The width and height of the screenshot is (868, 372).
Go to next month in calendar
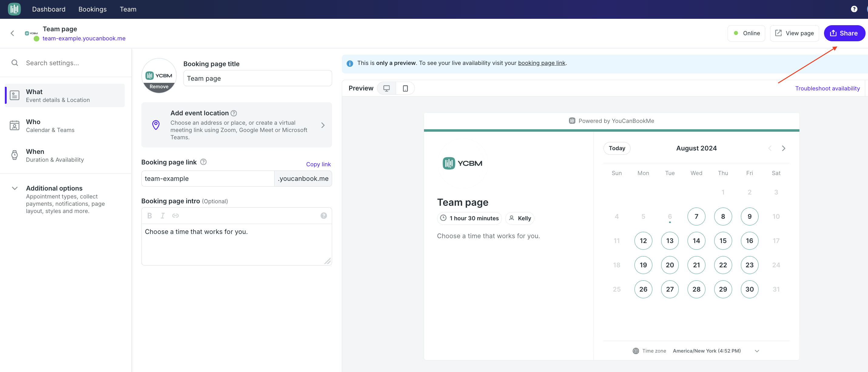(x=783, y=148)
